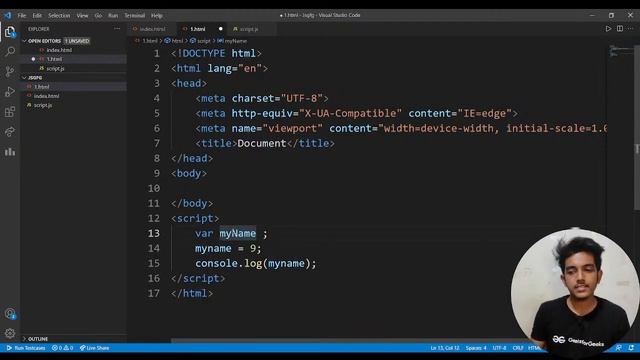The width and height of the screenshot is (640, 360).
Task: Open the Manage gear icon
Action: coord(10,333)
